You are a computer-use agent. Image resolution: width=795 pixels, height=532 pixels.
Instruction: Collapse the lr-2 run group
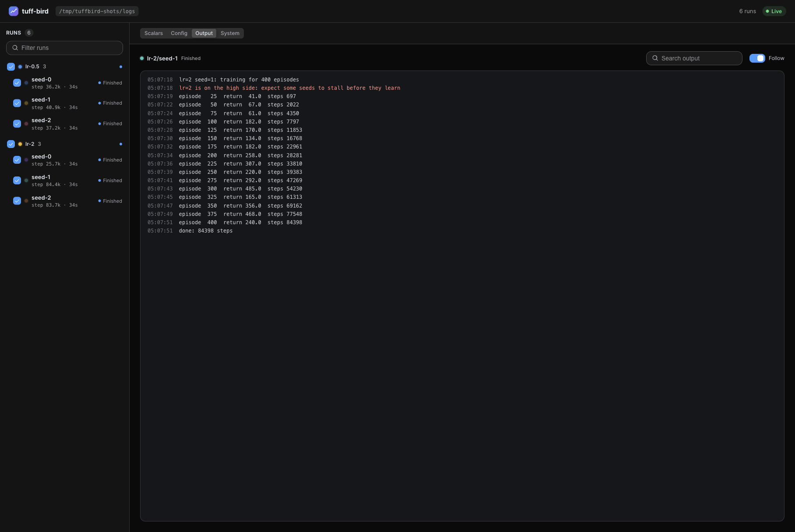pyautogui.click(x=29, y=144)
